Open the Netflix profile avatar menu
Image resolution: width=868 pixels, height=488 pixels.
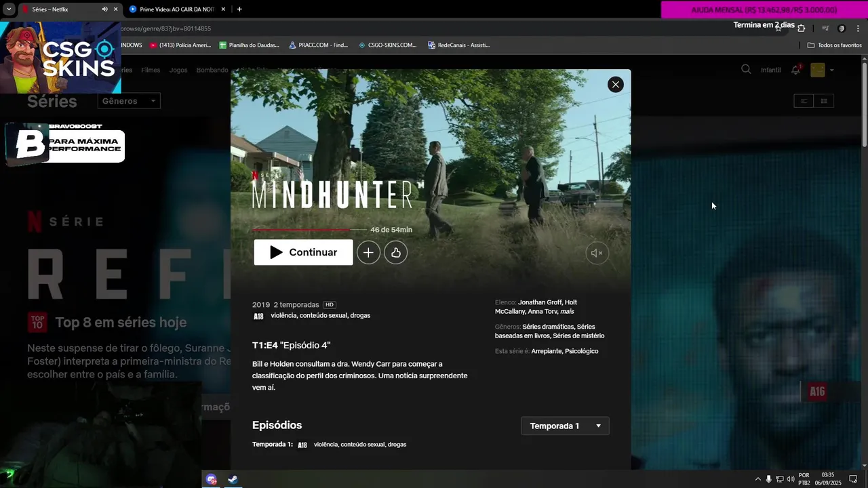click(x=818, y=70)
